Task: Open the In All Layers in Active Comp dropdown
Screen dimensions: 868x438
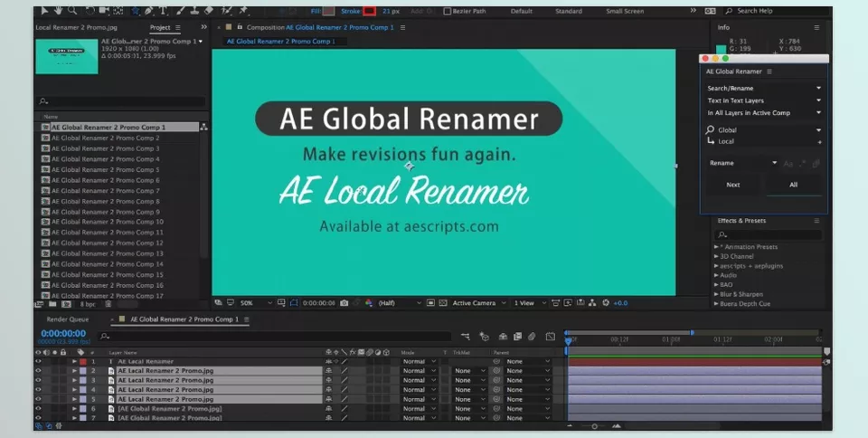Action: click(x=763, y=112)
